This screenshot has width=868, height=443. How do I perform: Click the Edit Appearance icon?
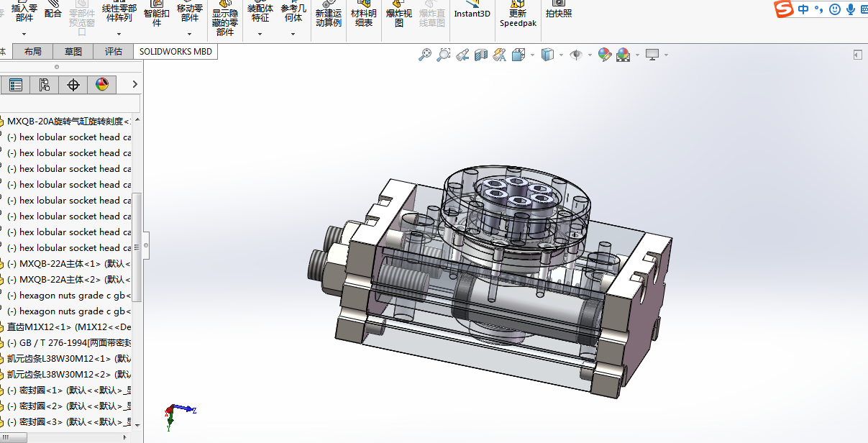coord(605,55)
